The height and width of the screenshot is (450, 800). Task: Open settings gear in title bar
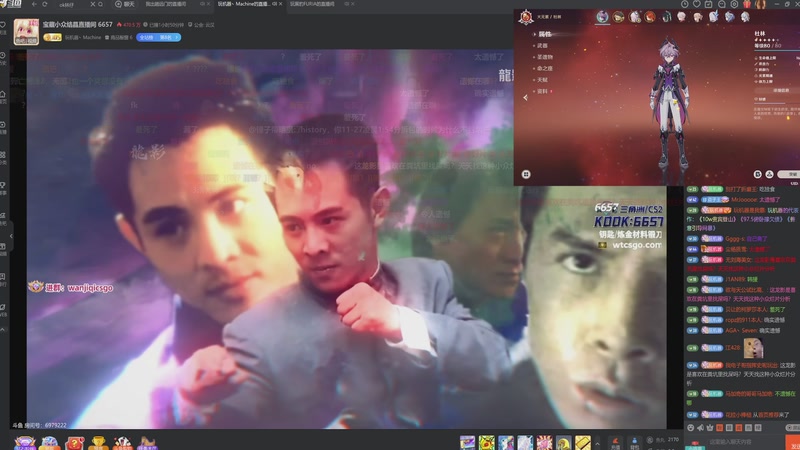click(734, 4)
